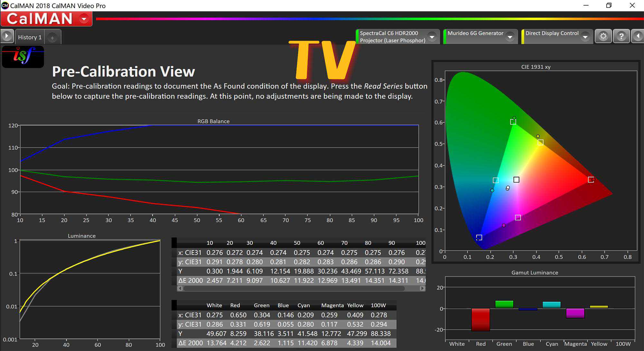Open help with the question mark icon
The height and width of the screenshot is (351, 644).
click(x=621, y=36)
